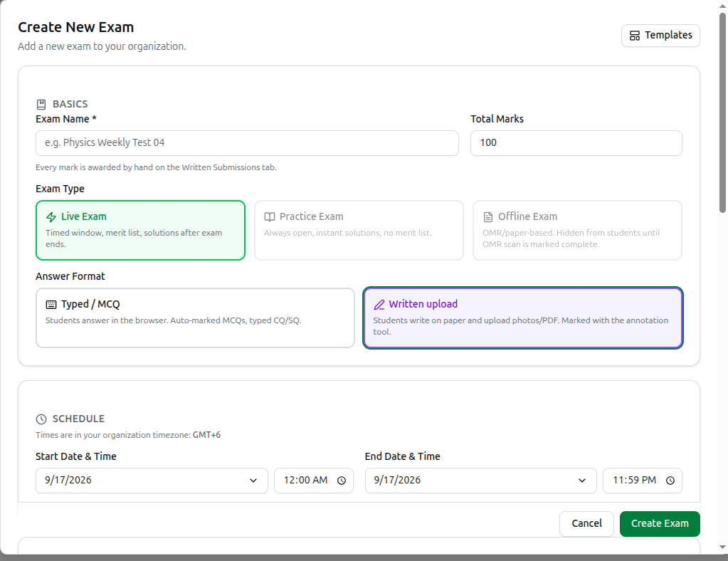Click the 'GMT+6' timezone text

click(x=206, y=435)
